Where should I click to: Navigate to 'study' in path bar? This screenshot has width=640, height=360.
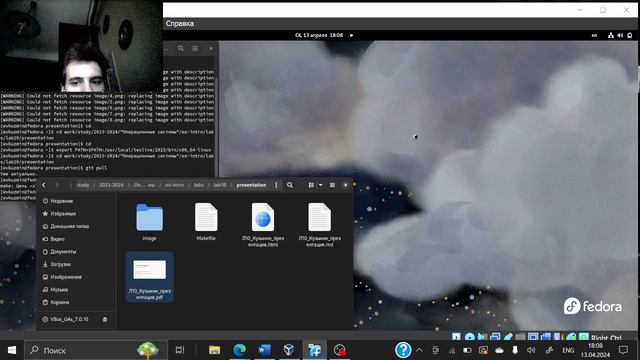(x=83, y=185)
